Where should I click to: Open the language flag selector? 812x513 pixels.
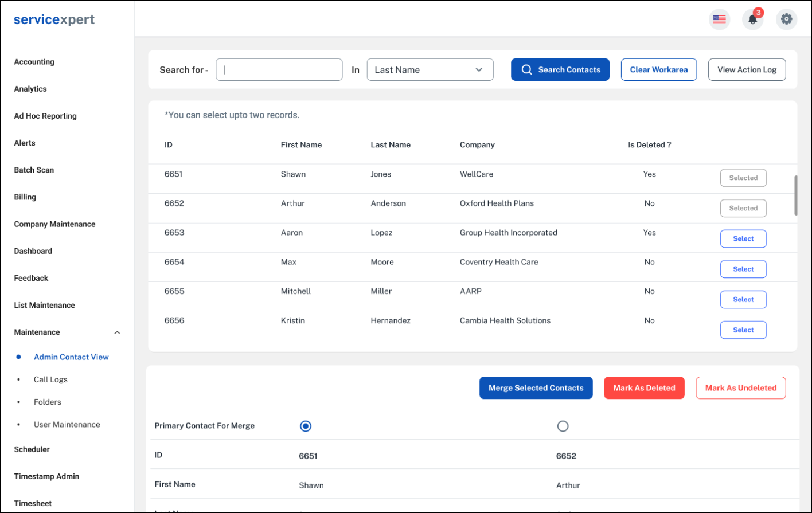[x=719, y=19]
